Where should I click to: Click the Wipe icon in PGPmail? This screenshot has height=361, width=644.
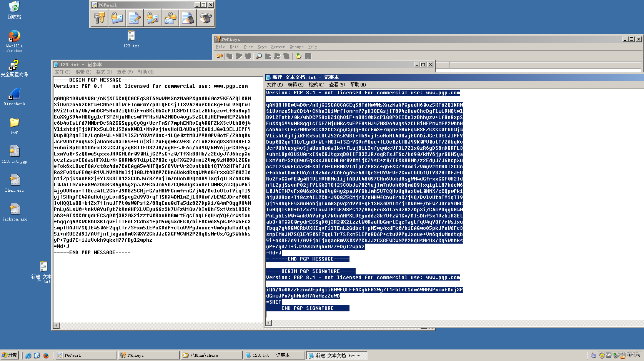point(188,18)
